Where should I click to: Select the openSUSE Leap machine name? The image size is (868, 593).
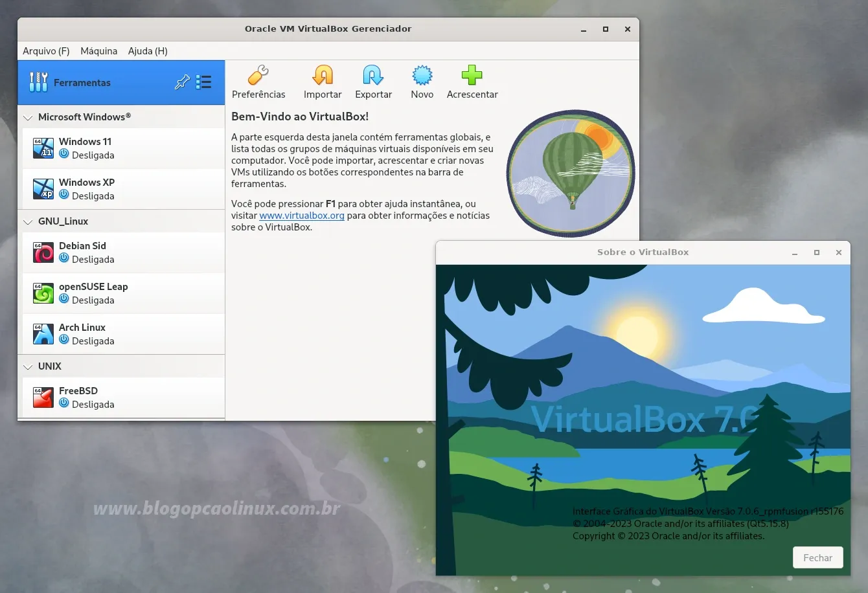pyautogui.click(x=93, y=287)
